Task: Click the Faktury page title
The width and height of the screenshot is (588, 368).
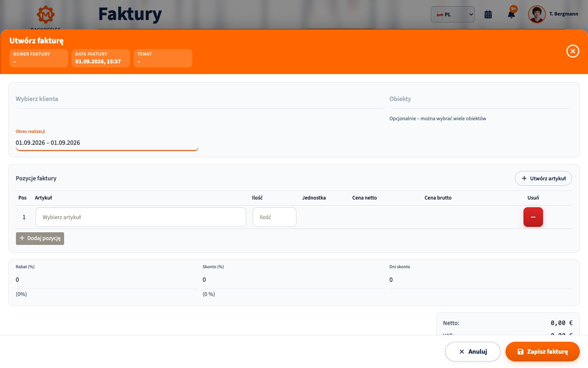Action: tap(130, 14)
